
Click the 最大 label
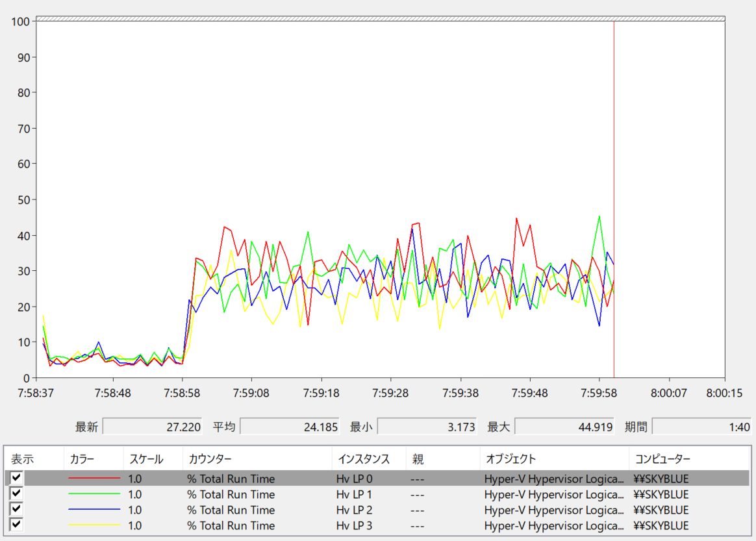[499, 427]
